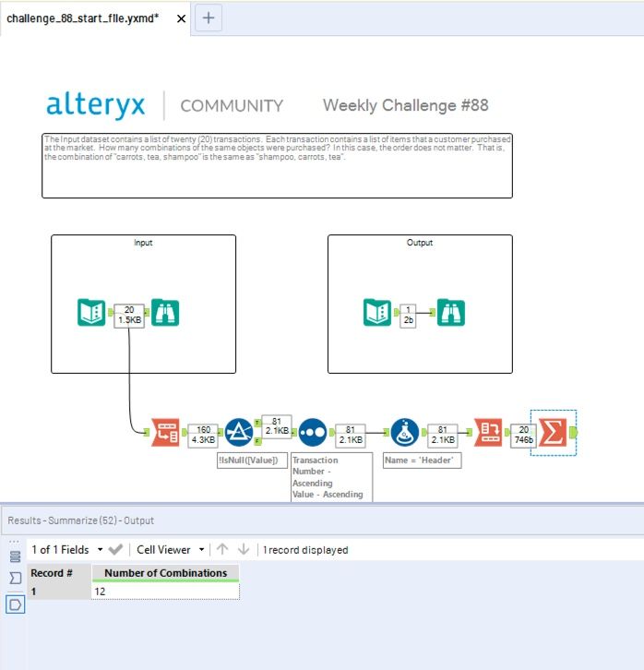Go to previous record with up arrow
The width and height of the screenshot is (644, 670).
(x=222, y=549)
